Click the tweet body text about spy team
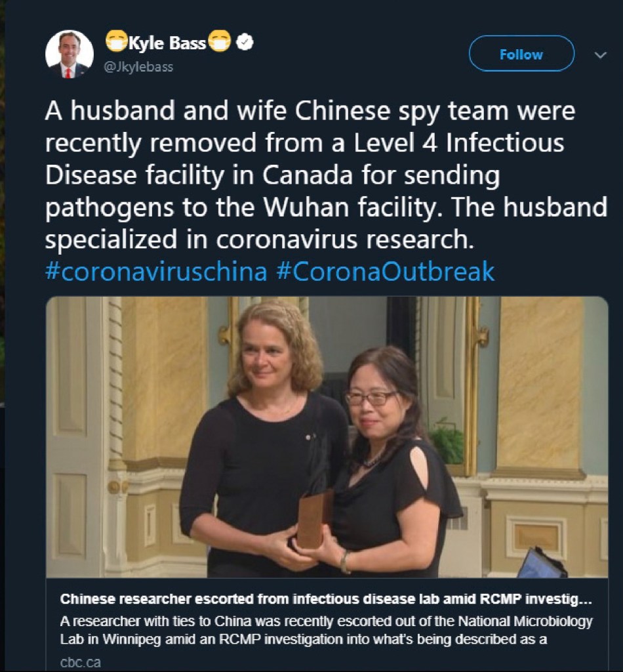The height and width of the screenshot is (672, 623). click(326, 175)
